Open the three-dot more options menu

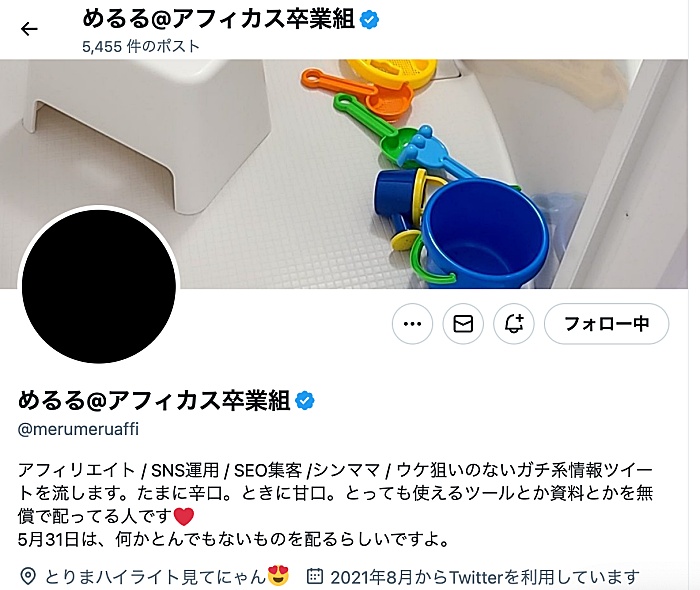(x=412, y=324)
